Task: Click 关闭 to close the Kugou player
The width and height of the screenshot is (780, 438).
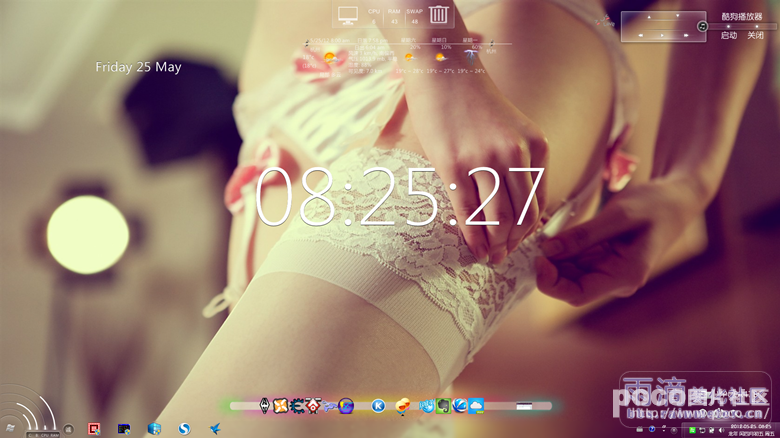Action: [x=755, y=36]
